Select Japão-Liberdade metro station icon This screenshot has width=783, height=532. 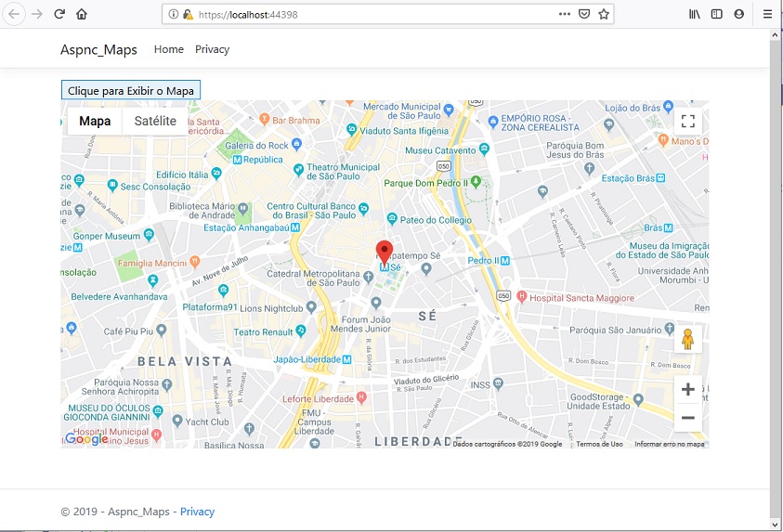pyautogui.click(x=347, y=359)
